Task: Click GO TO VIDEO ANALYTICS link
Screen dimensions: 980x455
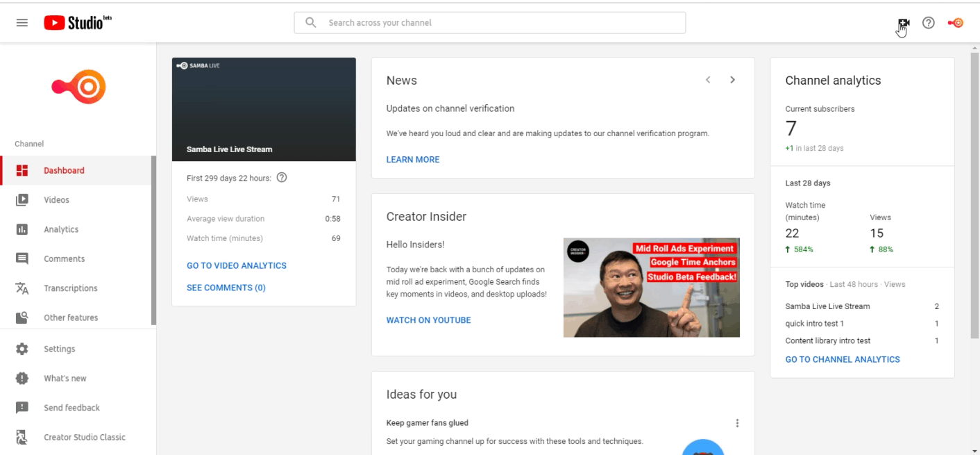Action: click(x=237, y=265)
